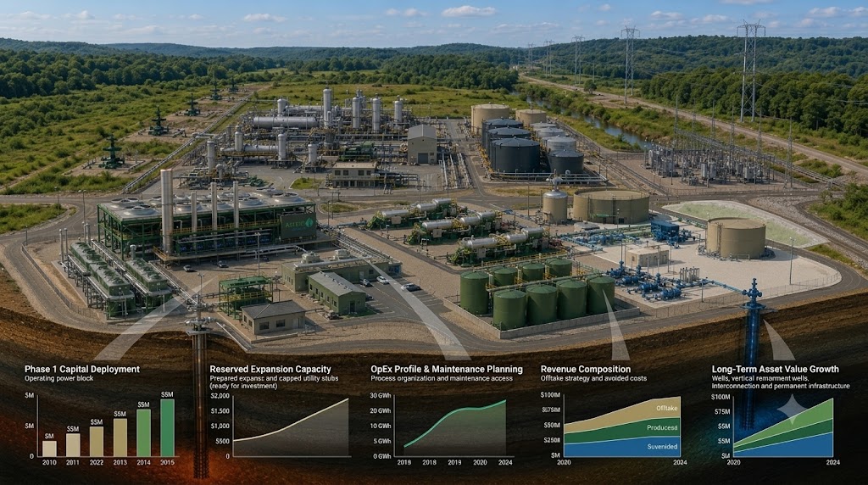Click the 2013 bar in Phase 1 chart
868x485 pixels.
pyautogui.click(x=120, y=438)
